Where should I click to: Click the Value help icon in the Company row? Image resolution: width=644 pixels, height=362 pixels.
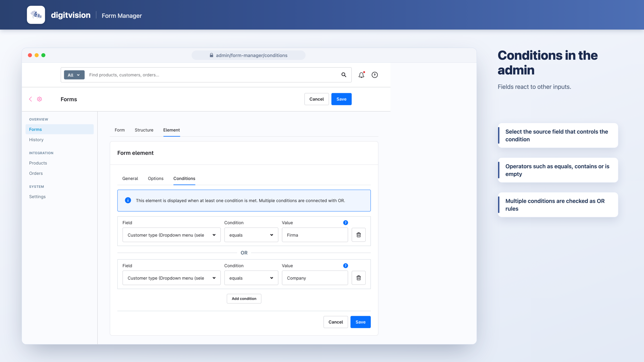tap(345, 265)
